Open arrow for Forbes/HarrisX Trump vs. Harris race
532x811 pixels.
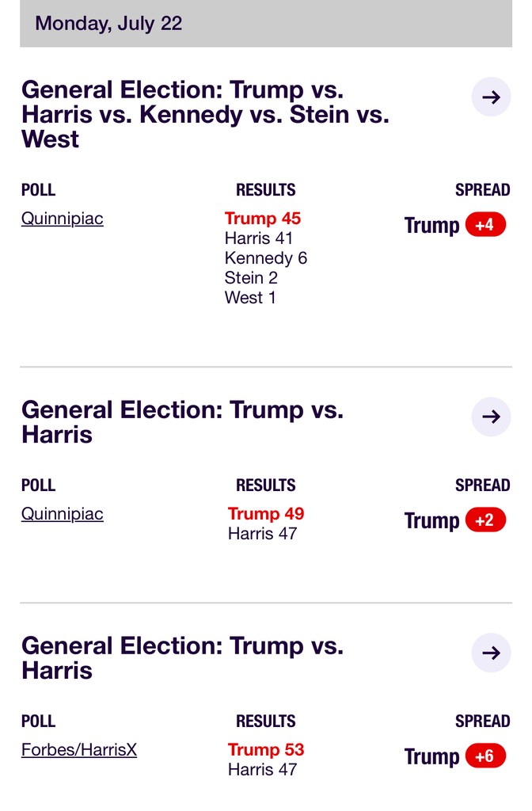[491, 653]
